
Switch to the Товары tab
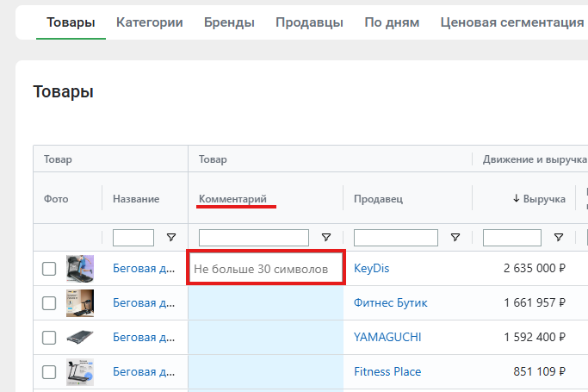(71, 22)
